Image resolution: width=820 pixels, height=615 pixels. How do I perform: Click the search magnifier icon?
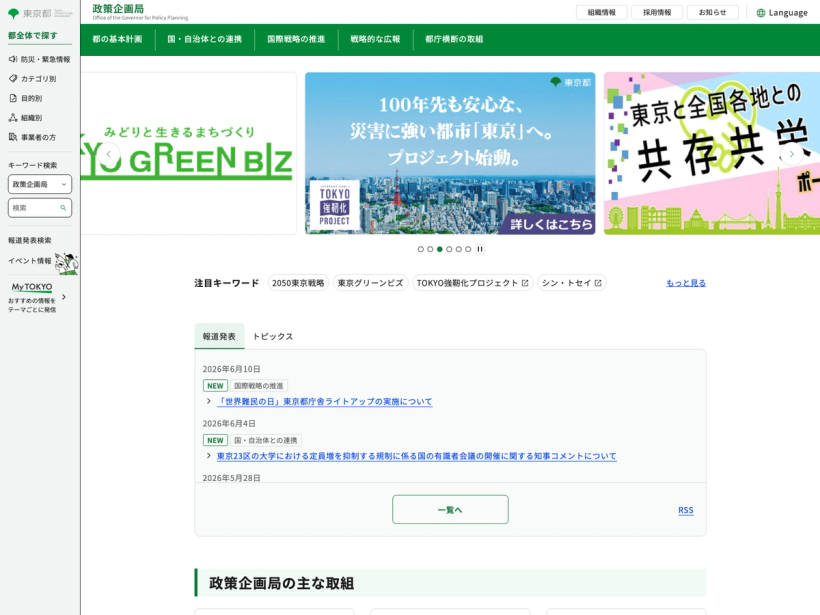point(63,208)
